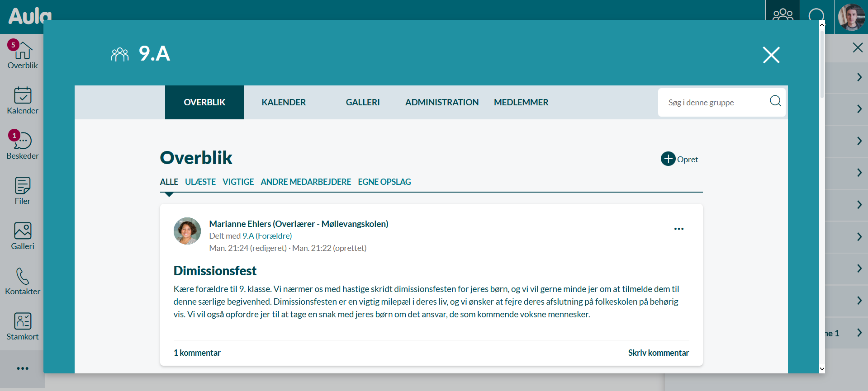
Task: Click Skriv kommentar link
Action: click(658, 353)
